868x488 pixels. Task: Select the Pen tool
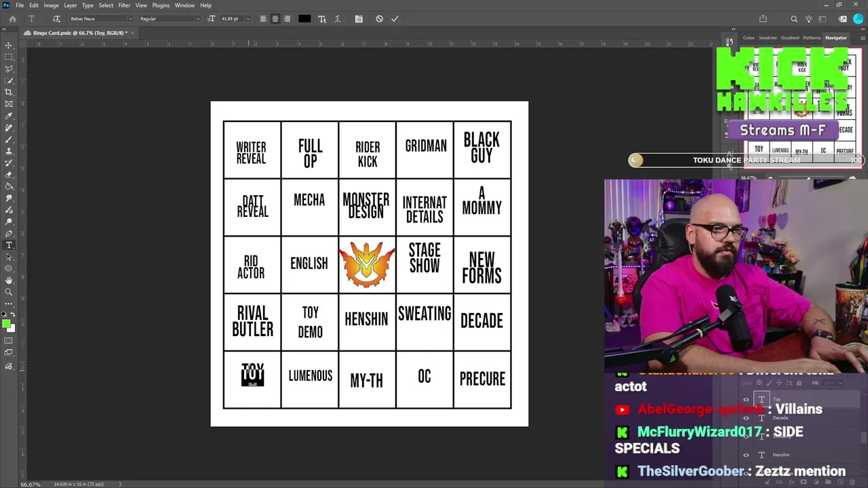click(9, 233)
